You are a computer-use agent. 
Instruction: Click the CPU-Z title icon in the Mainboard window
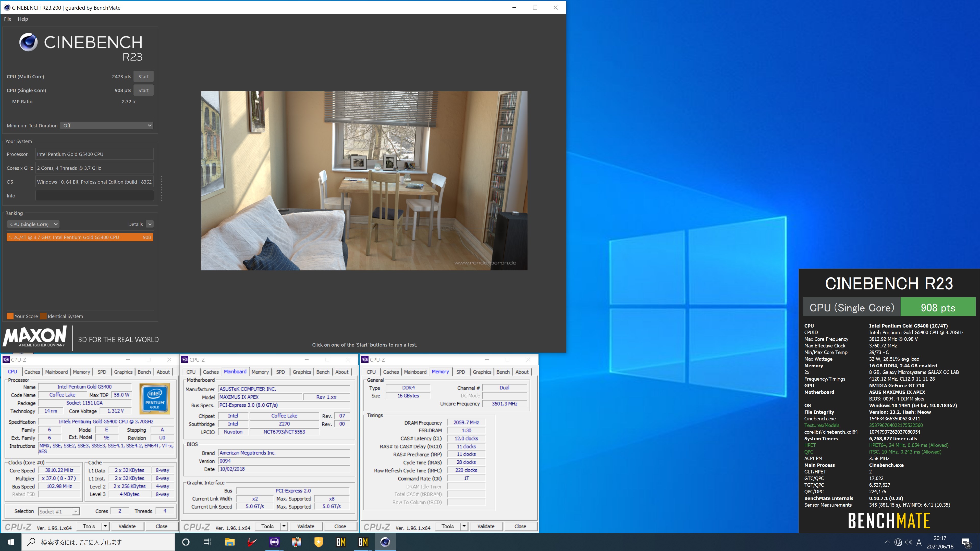(185, 359)
